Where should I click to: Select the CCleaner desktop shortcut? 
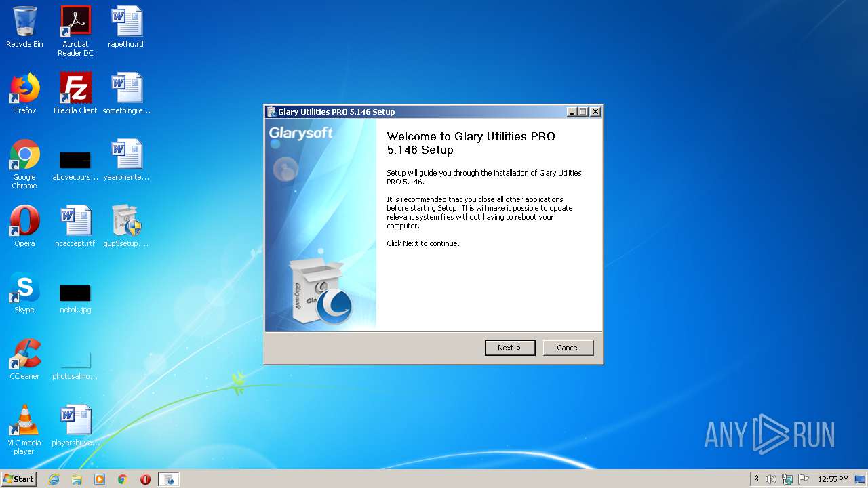24,359
